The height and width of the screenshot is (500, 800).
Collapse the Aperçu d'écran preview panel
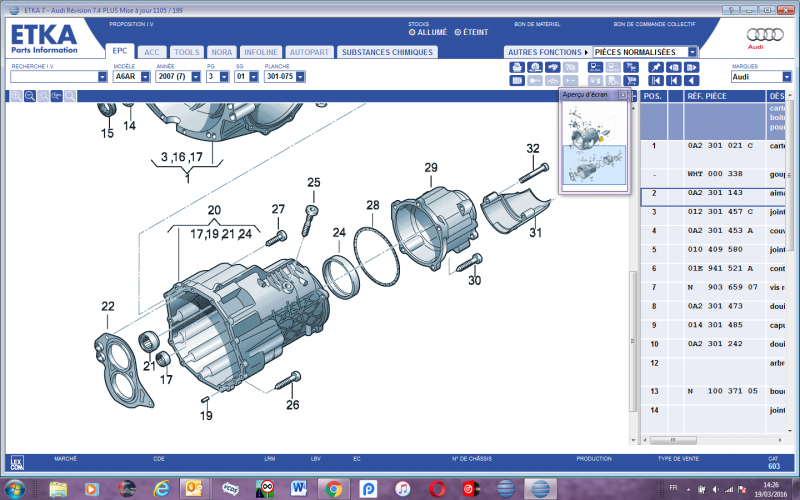(623, 95)
